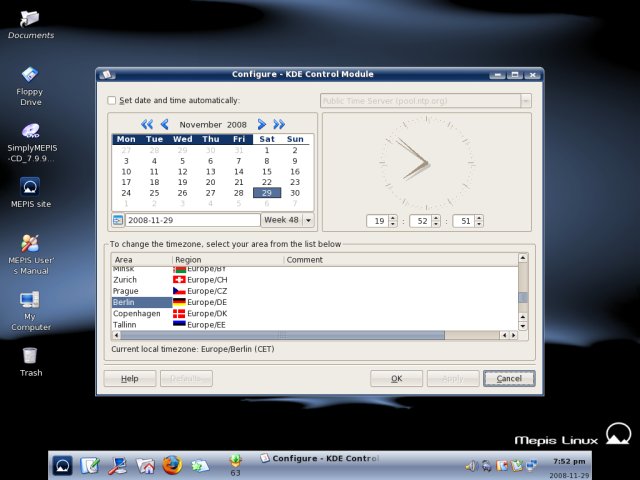640x480 pixels.
Task: Open the system settings tools taskbar icon
Action: pyautogui.click(x=118, y=466)
